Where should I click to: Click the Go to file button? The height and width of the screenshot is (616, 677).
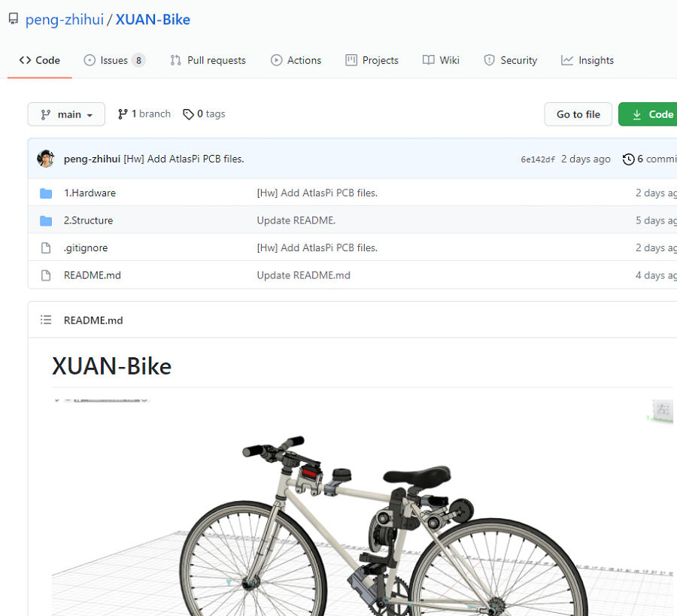[578, 114]
